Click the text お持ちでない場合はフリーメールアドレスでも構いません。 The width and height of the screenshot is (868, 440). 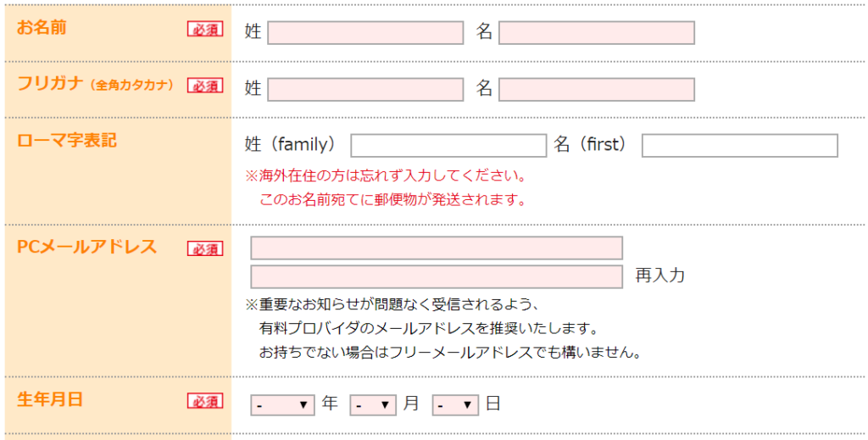(x=451, y=353)
